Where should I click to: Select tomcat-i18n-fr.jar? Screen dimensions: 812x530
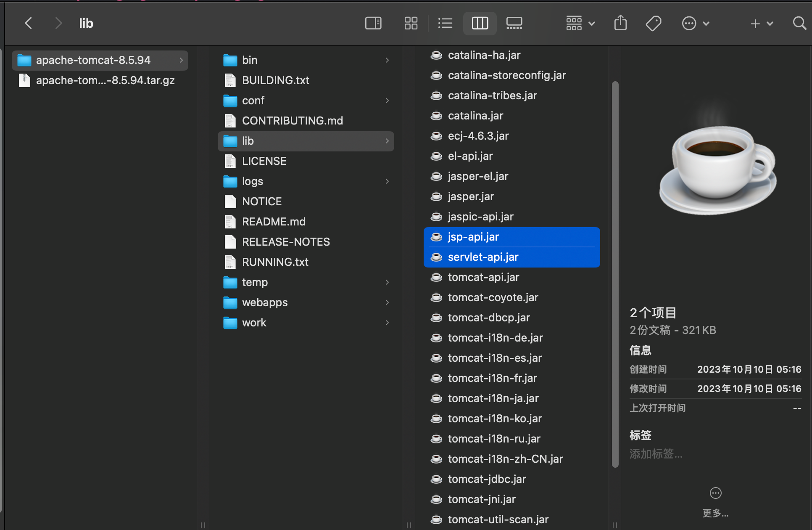[x=512, y=378]
